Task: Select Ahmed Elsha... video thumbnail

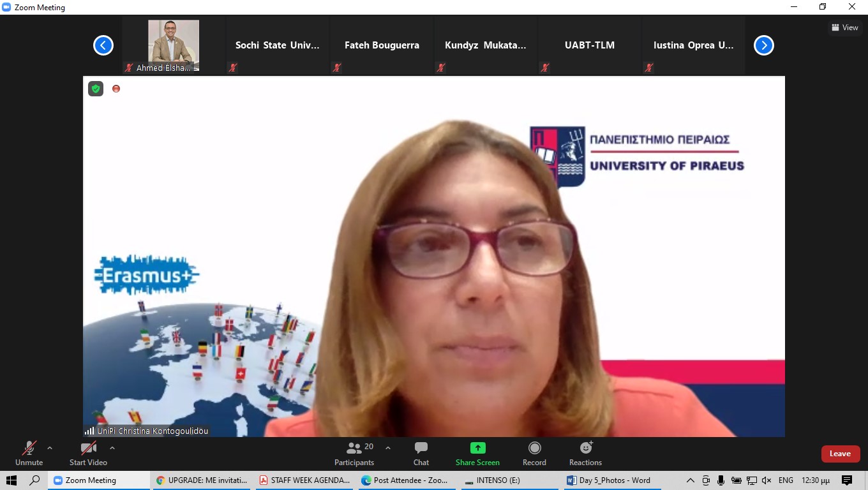Action: coord(174,45)
